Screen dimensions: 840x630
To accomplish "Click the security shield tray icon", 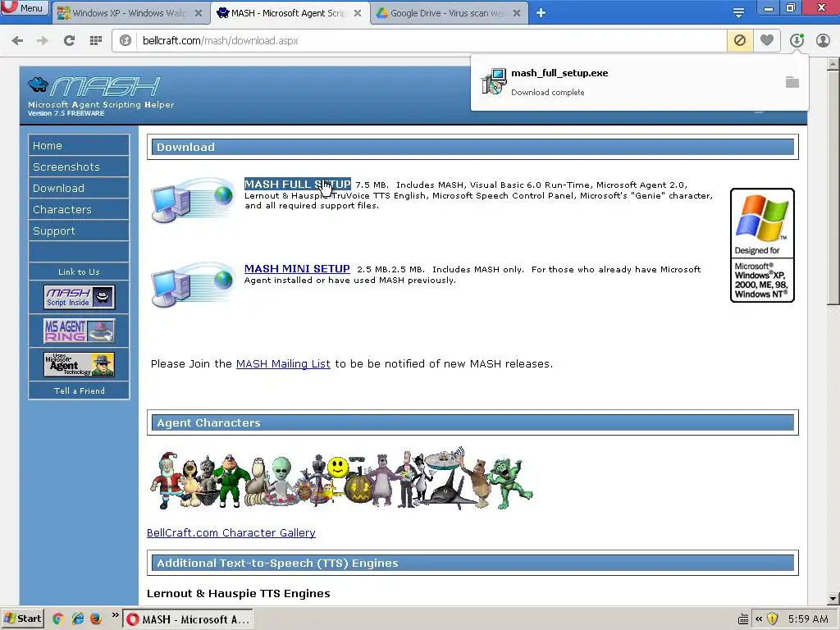I will pos(772,619).
